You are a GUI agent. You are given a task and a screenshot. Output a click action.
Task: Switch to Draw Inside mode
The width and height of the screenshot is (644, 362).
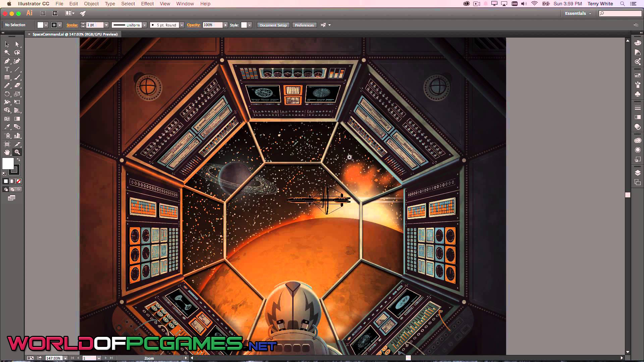click(19, 189)
